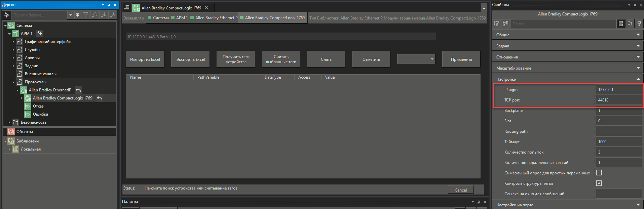Click the tab overflow arrow at top right of editor
Screen dimensions: 644x209
point(484,7)
